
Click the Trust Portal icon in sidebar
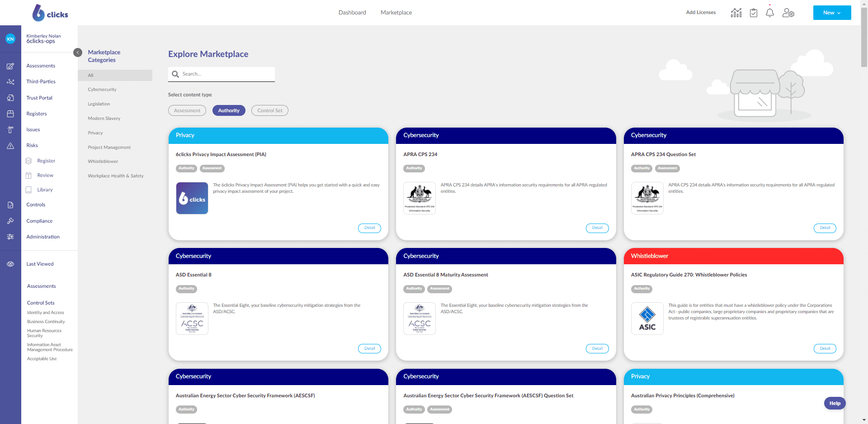point(10,98)
